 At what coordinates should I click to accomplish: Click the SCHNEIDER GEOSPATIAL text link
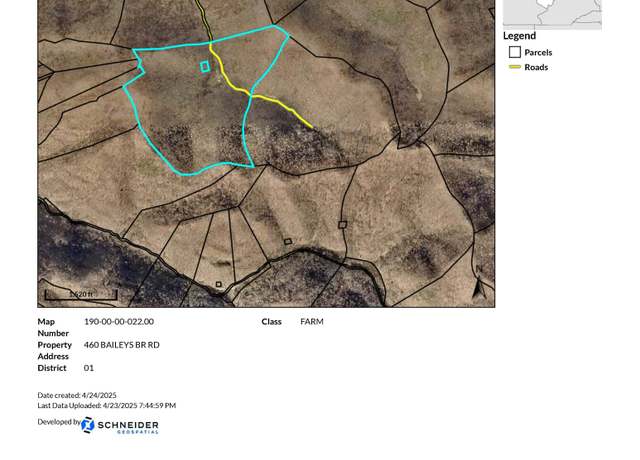(x=128, y=427)
